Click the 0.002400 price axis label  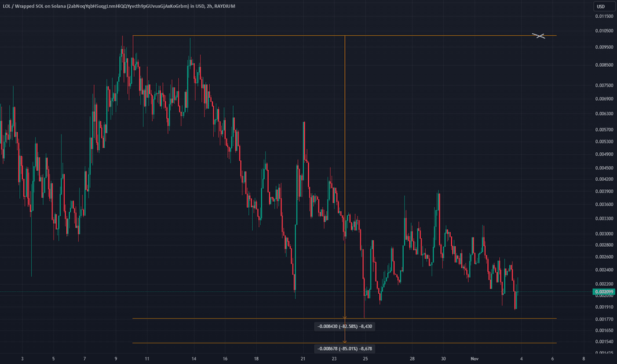[604, 270]
